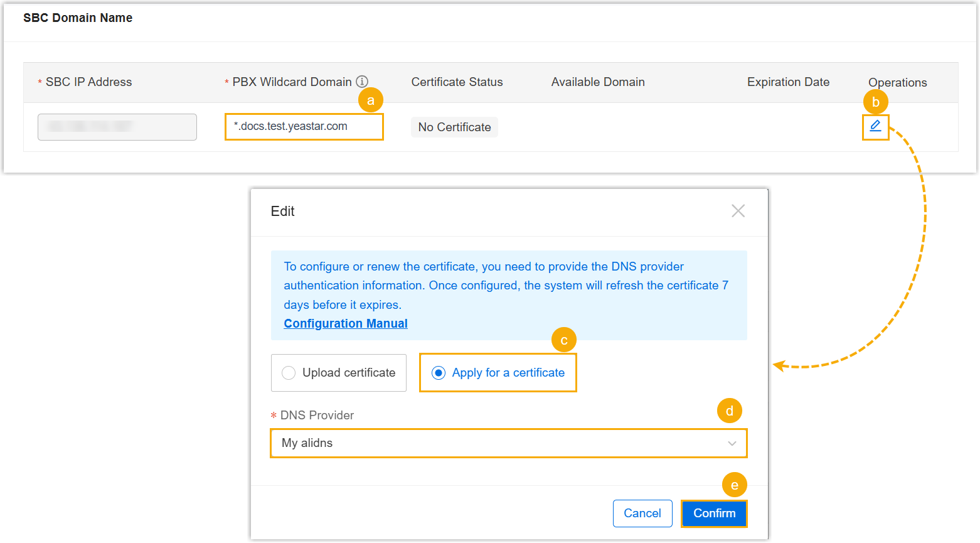This screenshot has width=980, height=543.
Task: Click the Available Domain column header
Action: pyautogui.click(x=598, y=82)
